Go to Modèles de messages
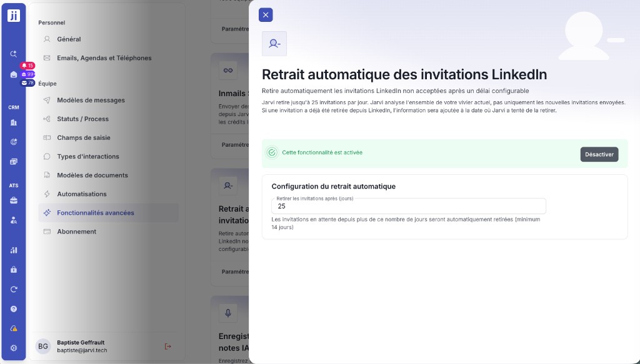This screenshot has width=640, height=364. (x=108, y=101)
